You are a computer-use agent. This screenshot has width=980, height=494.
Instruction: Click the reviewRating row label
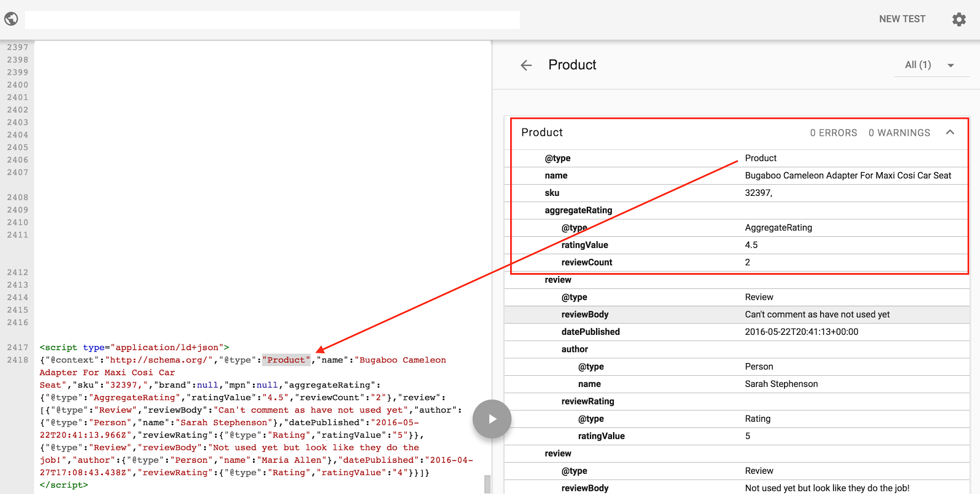587,402
